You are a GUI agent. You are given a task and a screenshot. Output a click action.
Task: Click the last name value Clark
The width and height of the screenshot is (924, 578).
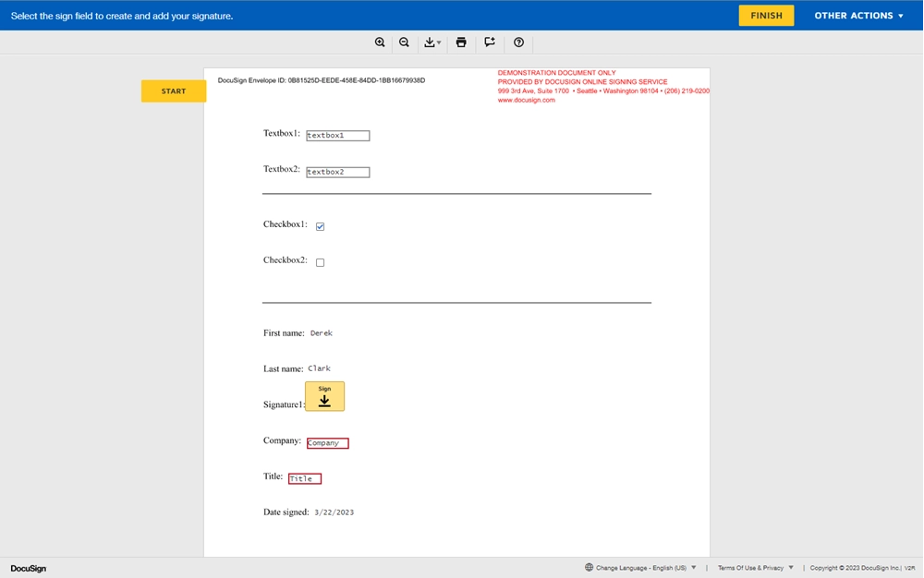[320, 368]
